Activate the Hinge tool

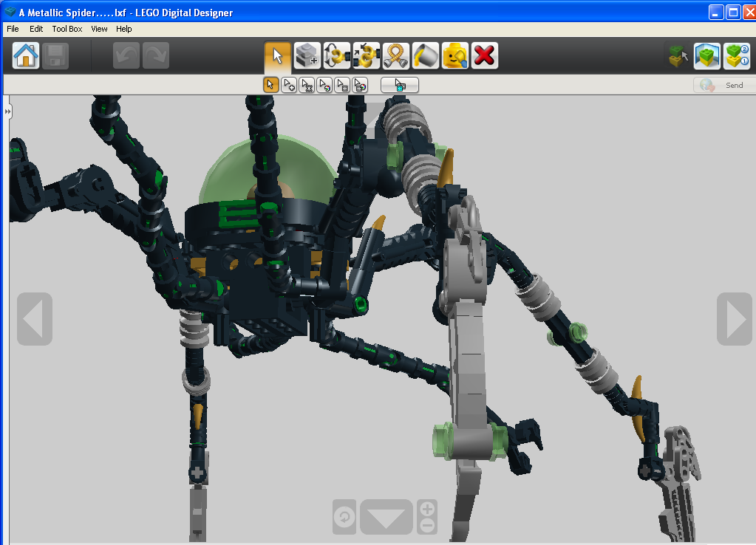tap(336, 55)
